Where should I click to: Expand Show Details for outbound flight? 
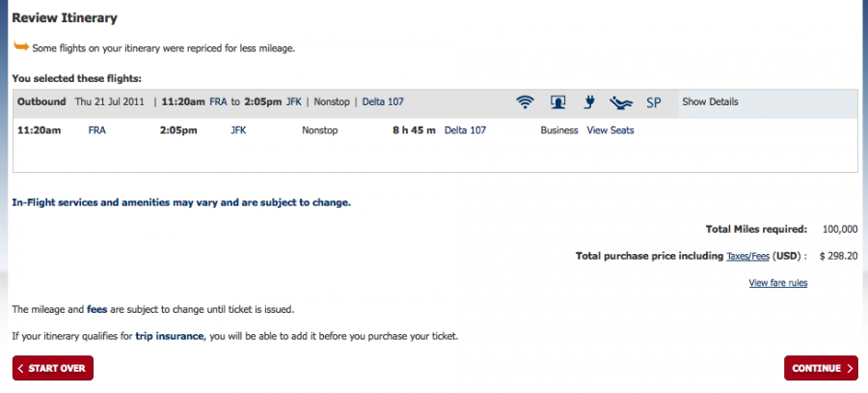click(x=710, y=102)
